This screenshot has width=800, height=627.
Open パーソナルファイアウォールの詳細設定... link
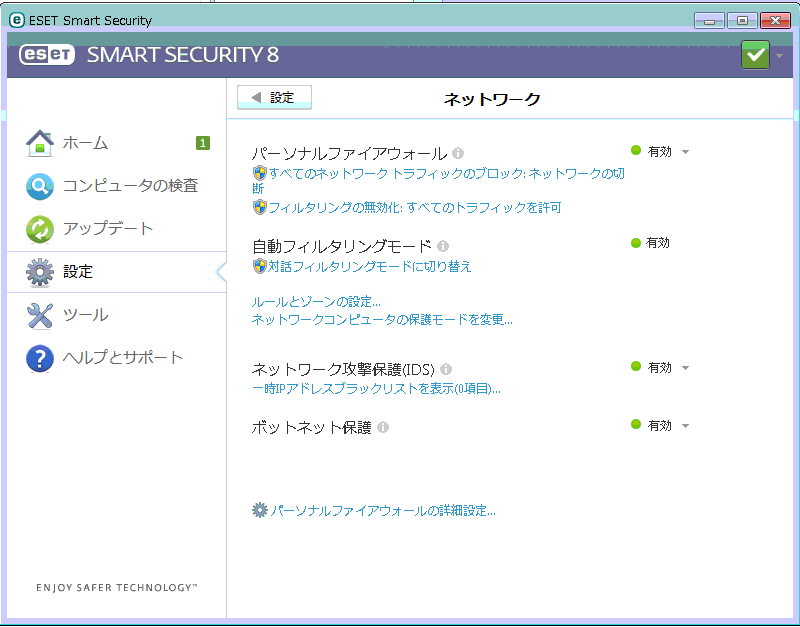pyautogui.click(x=383, y=510)
